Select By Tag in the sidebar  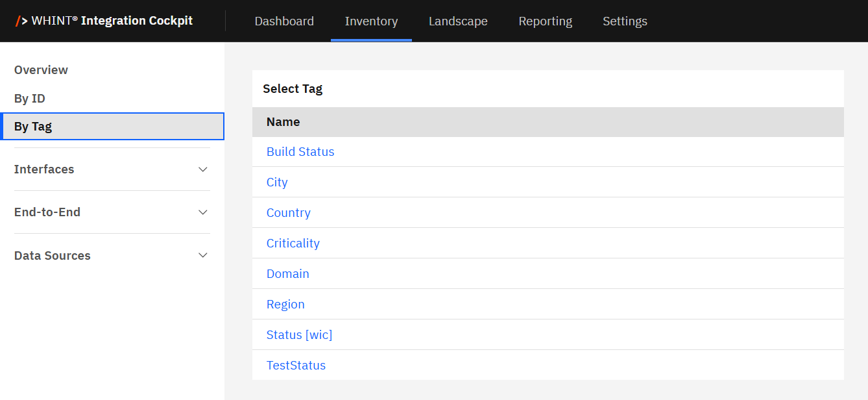33,127
